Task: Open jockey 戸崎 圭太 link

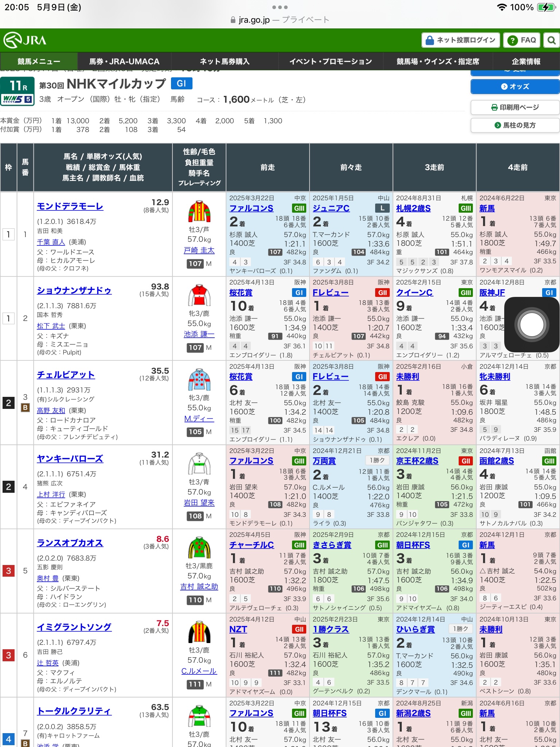Action: click(199, 251)
